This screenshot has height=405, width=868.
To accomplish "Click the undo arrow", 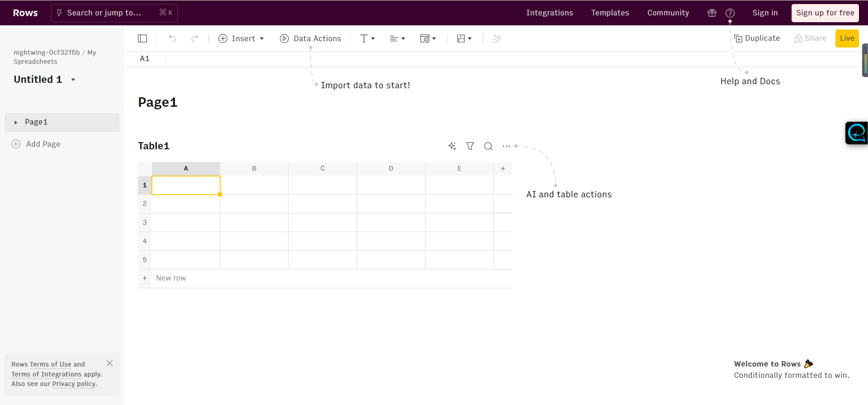I will 172,38.
